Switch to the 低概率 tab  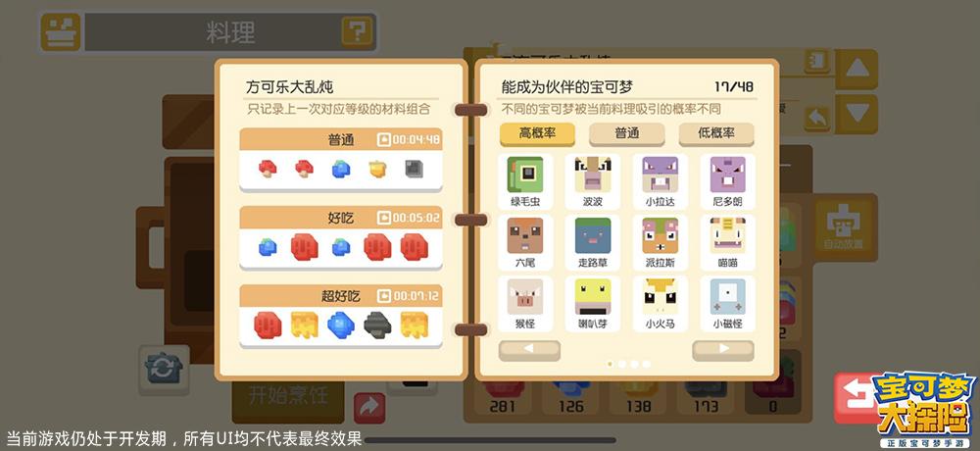click(716, 134)
